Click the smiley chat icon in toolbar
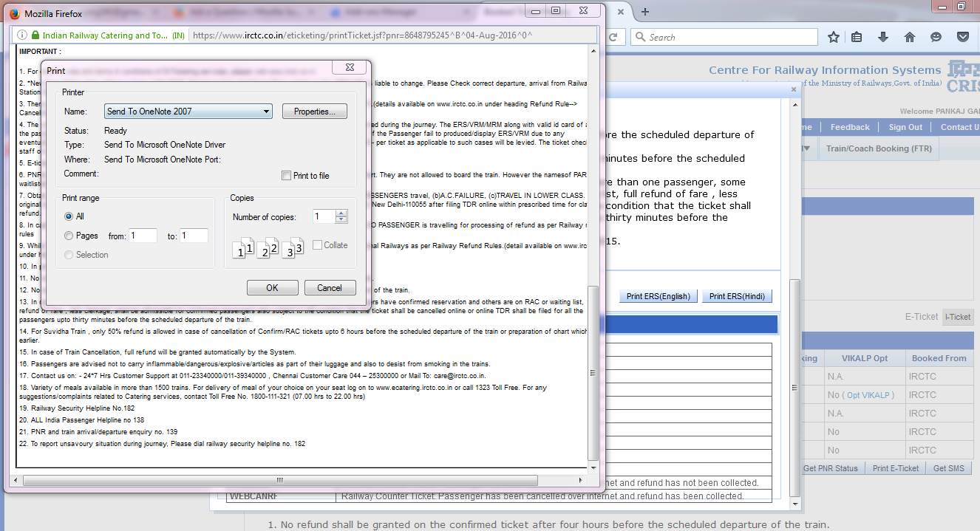This screenshot has width=980, height=531. click(936, 37)
